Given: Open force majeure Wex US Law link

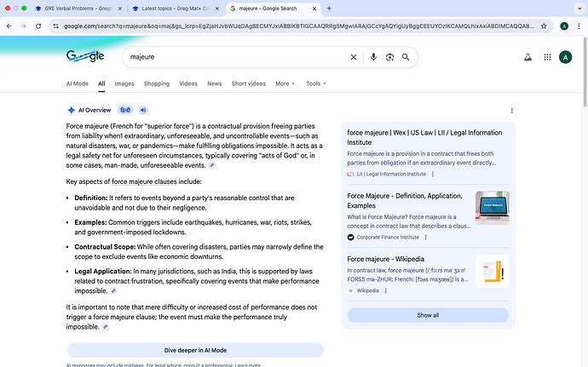Looking at the screenshot, I should pyautogui.click(x=424, y=138).
